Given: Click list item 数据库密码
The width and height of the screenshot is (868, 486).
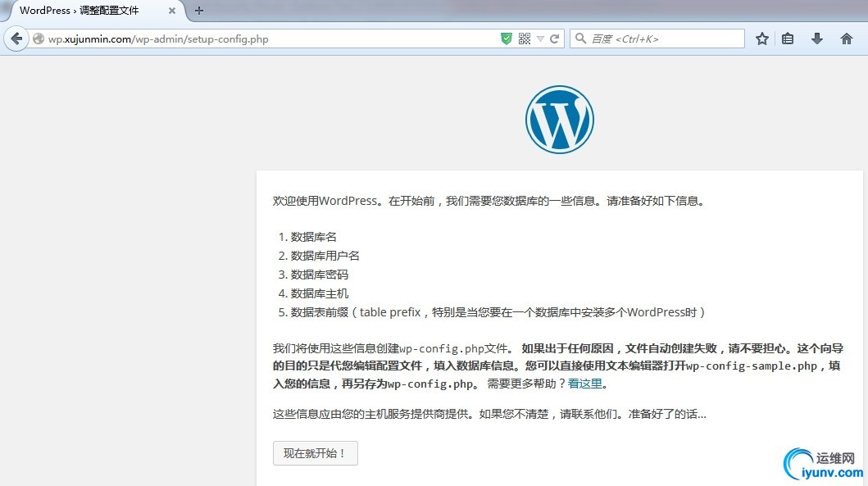Looking at the screenshot, I should point(320,275).
